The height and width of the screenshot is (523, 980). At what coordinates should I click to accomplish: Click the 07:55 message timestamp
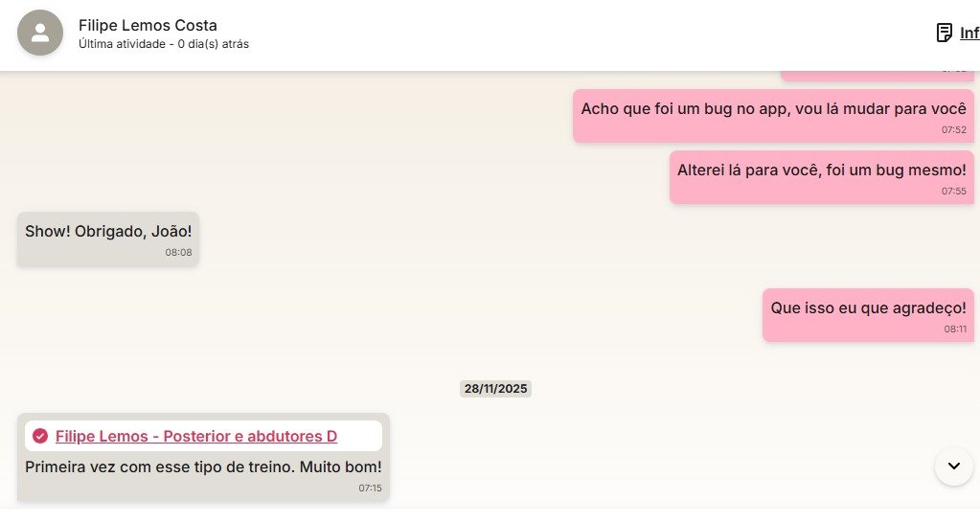click(954, 192)
